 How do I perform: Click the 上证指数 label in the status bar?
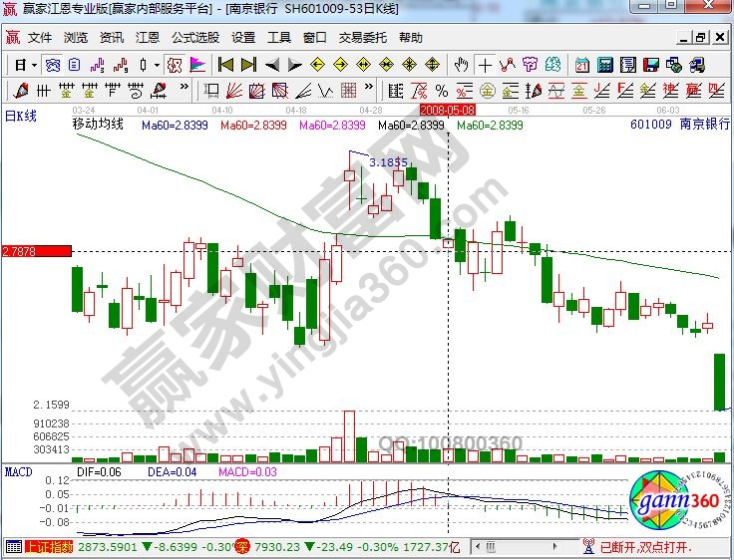48,547
